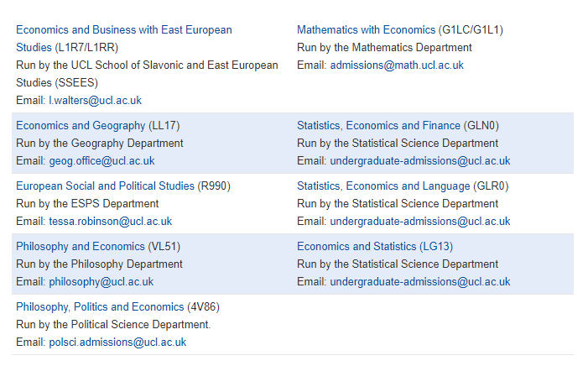The image size is (588, 366).
Task: Click undergraduate-admissions email under Statistics, Economics and Finance
Action: click(420, 161)
